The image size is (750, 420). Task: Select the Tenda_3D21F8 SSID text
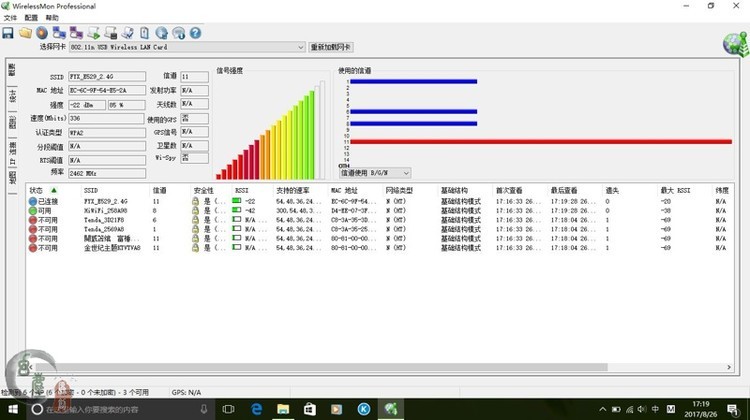coord(104,220)
